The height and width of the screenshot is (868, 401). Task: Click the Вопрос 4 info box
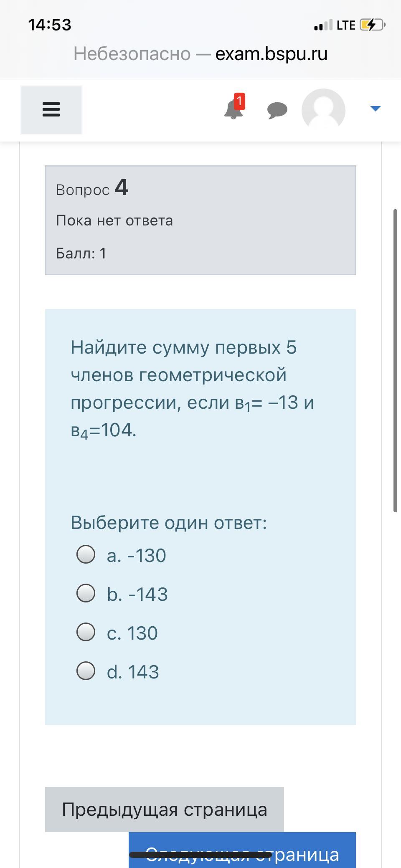200,220
